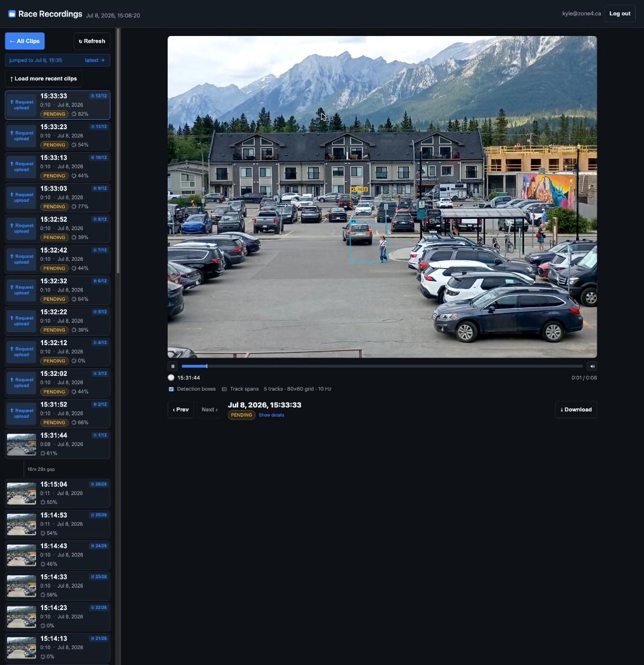Click the 82% motion indicator
The image size is (644, 665).
click(80, 114)
